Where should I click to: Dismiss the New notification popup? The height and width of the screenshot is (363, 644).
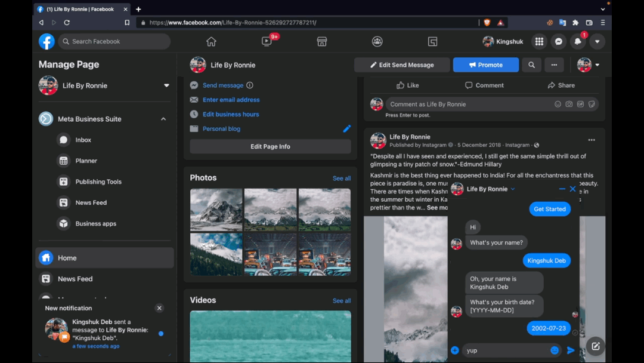159,308
